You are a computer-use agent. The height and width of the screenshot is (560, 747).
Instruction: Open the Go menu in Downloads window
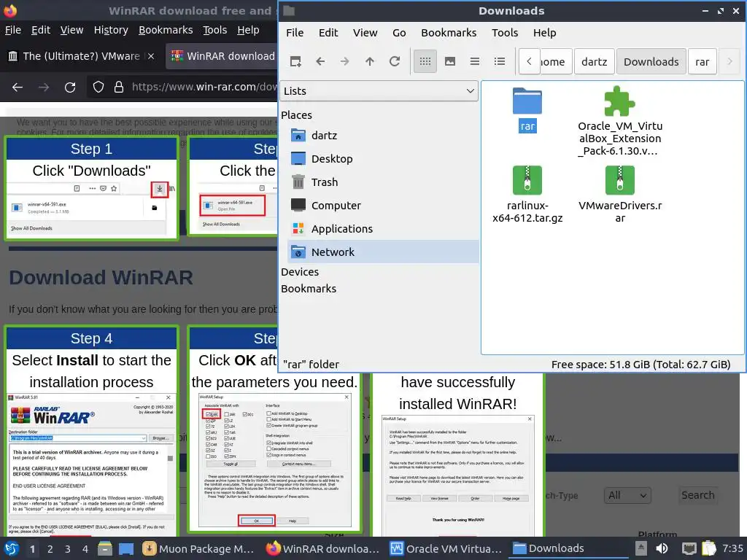[399, 33]
